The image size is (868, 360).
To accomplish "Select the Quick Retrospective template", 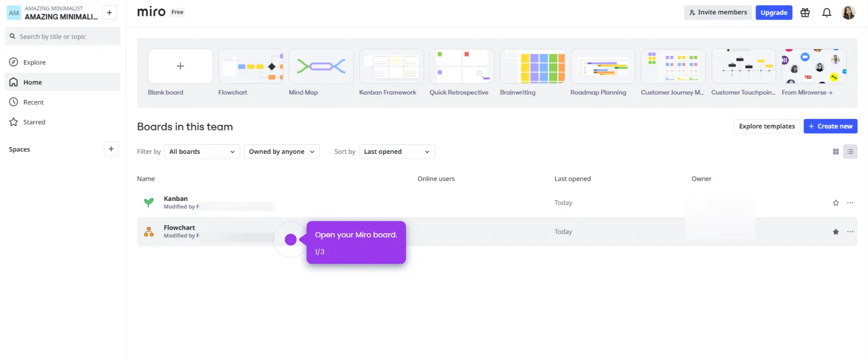I will [461, 66].
